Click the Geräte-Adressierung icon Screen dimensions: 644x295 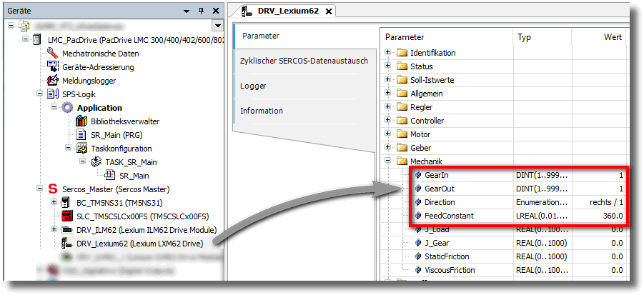click(x=52, y=67)
